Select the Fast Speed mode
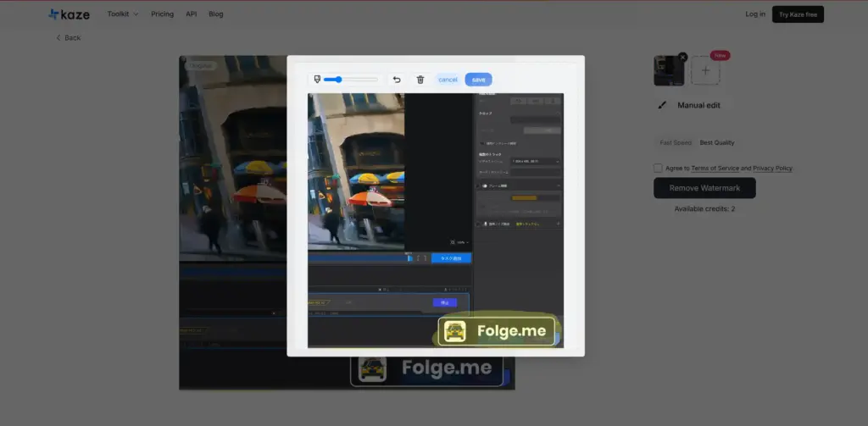 point(676,143)
